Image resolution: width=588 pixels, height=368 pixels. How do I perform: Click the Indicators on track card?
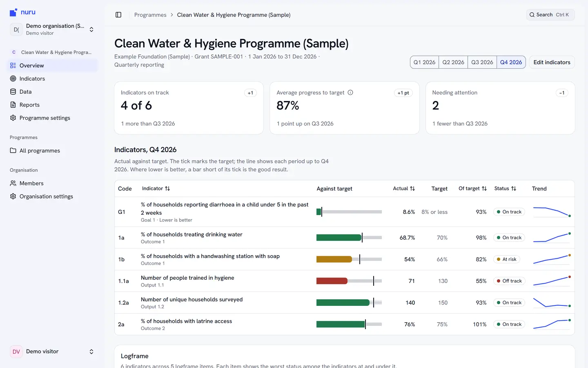[x=189, y=108]
